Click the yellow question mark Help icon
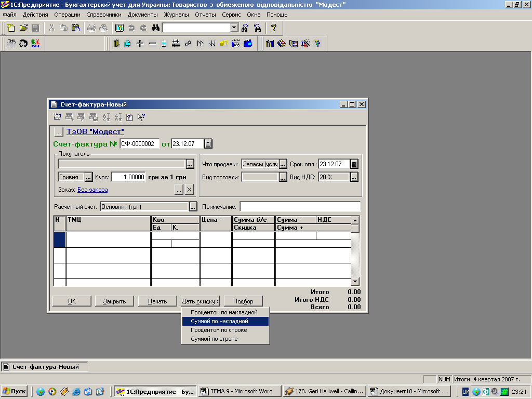Image resolution: width=532 pixels, height=399 pixels. pos(274,28)
